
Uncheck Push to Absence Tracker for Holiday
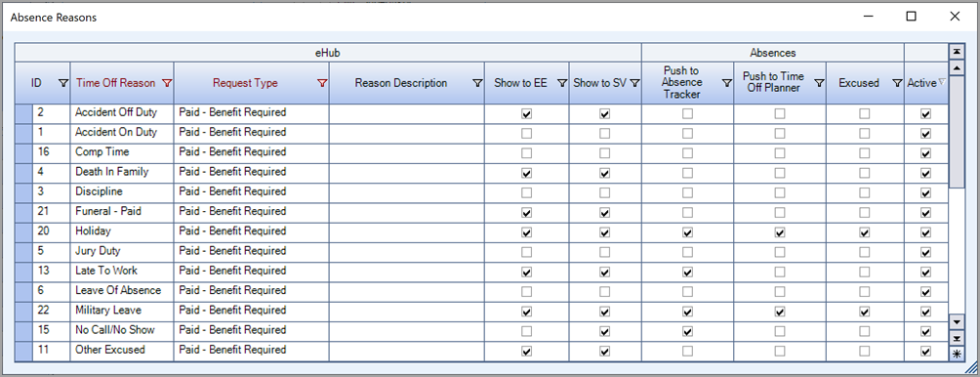coord(687,232)
